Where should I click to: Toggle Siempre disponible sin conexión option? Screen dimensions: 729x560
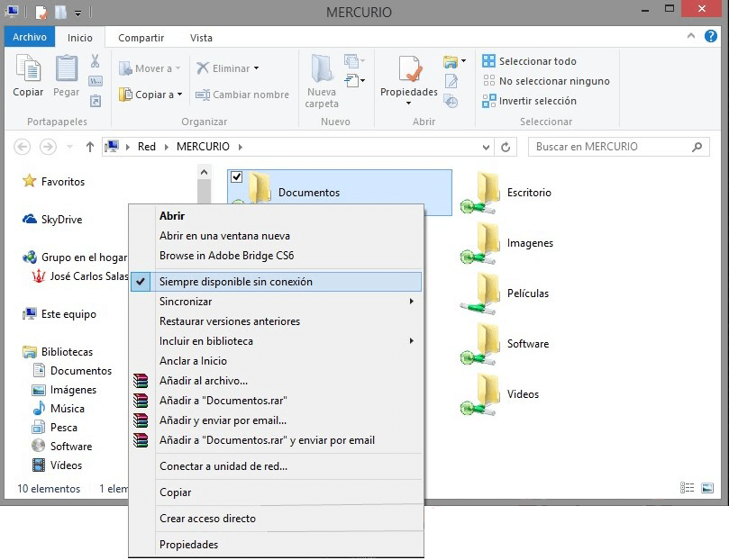[x=236, y=282]
